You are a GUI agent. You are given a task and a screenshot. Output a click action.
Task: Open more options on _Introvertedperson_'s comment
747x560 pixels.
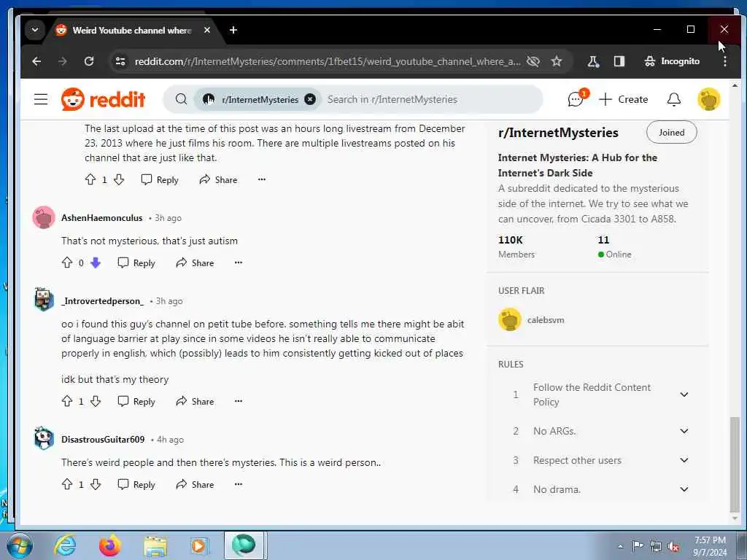pos(239,401)
